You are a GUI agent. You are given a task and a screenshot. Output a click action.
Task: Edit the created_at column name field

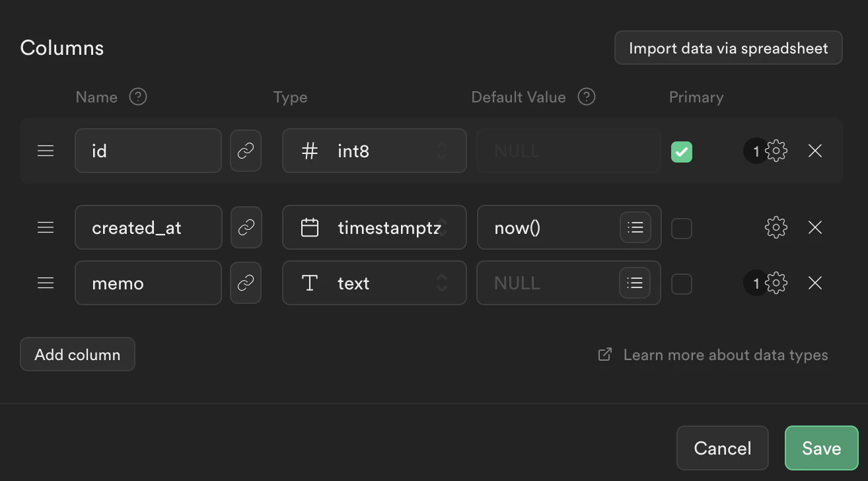pos(149,227)
